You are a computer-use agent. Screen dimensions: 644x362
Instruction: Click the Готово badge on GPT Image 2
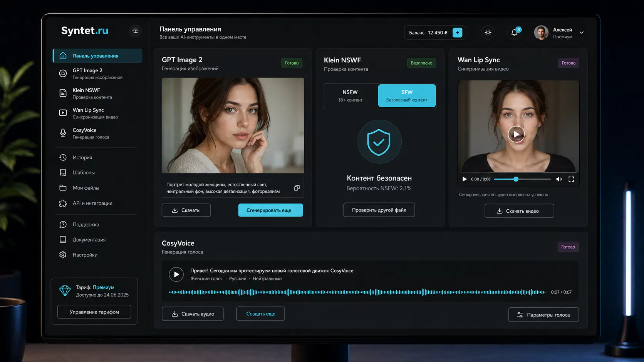(292, 63)
